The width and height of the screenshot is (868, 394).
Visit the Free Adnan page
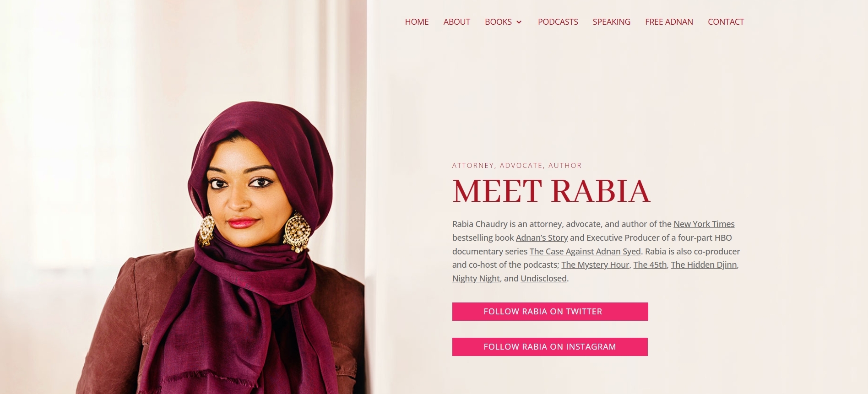click(x=669, y=22)
